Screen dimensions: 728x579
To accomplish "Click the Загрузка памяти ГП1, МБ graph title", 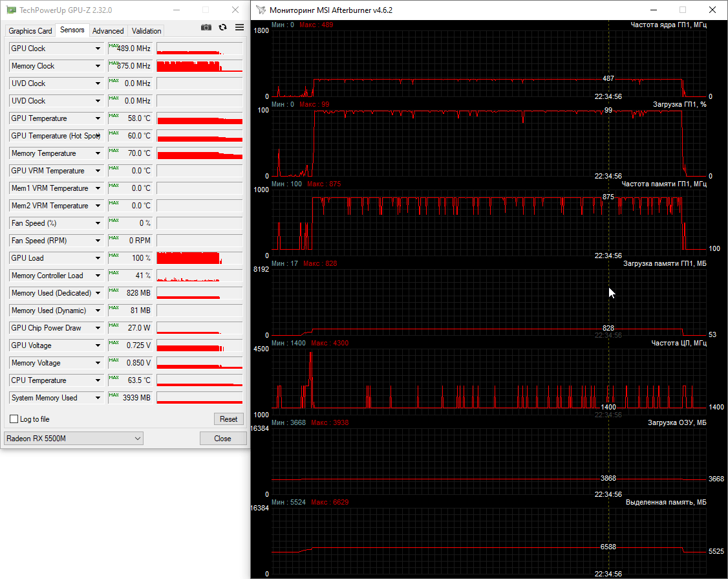I will tap(665, 263).
